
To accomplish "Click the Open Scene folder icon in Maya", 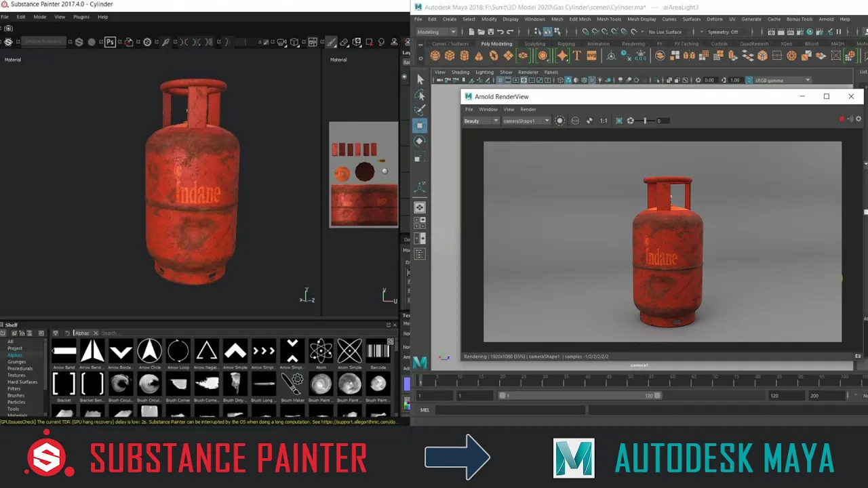I will point(481,32).
